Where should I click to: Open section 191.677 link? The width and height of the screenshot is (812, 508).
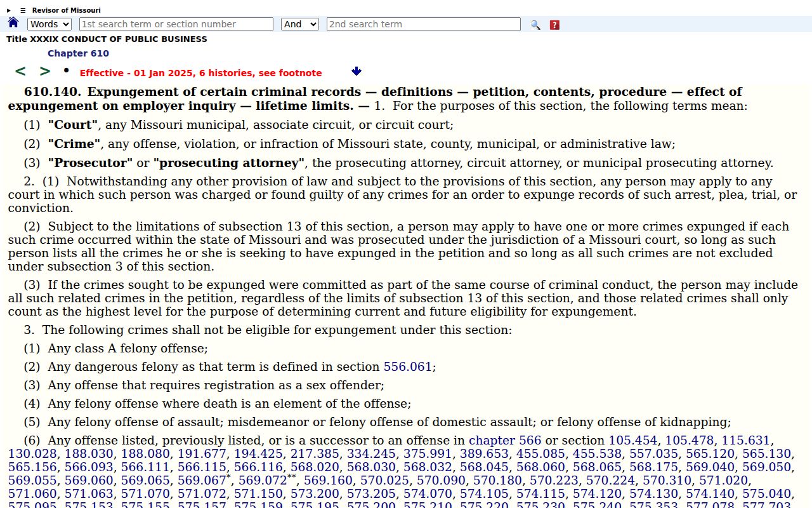202,453
